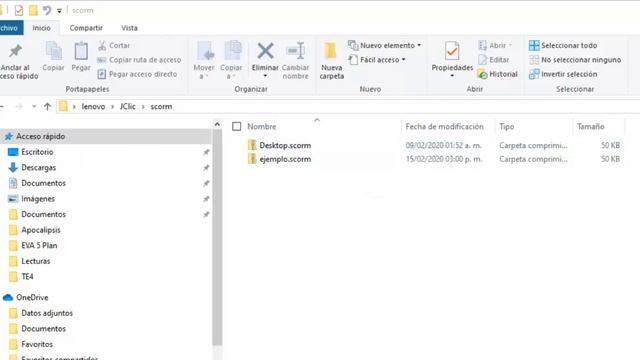Click the pin icon next to Descargas

tap(206, 168)
